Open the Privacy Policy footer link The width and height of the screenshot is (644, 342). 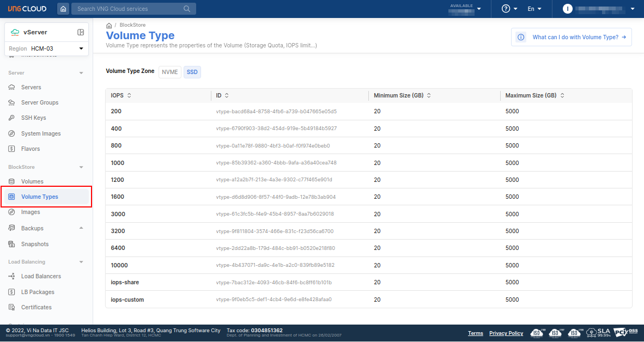(x=506, y=333)
